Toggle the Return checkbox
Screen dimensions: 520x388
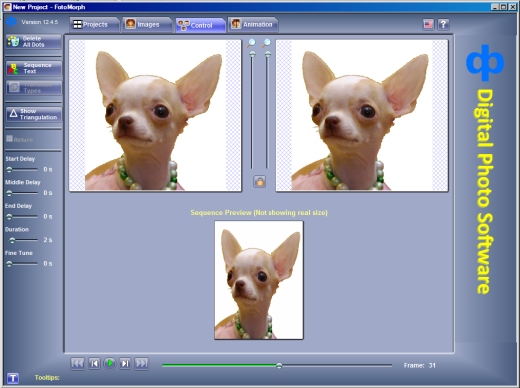(x=9, y=139)
